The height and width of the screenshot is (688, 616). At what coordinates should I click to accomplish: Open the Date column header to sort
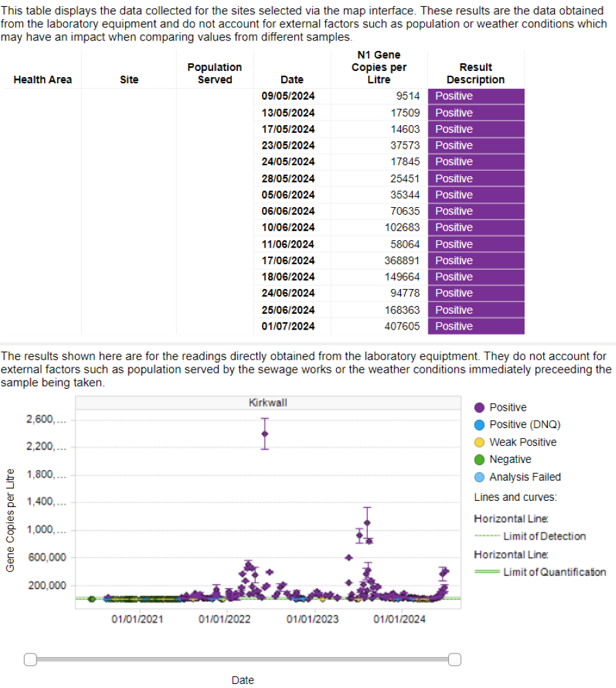[x=291, y=80]
